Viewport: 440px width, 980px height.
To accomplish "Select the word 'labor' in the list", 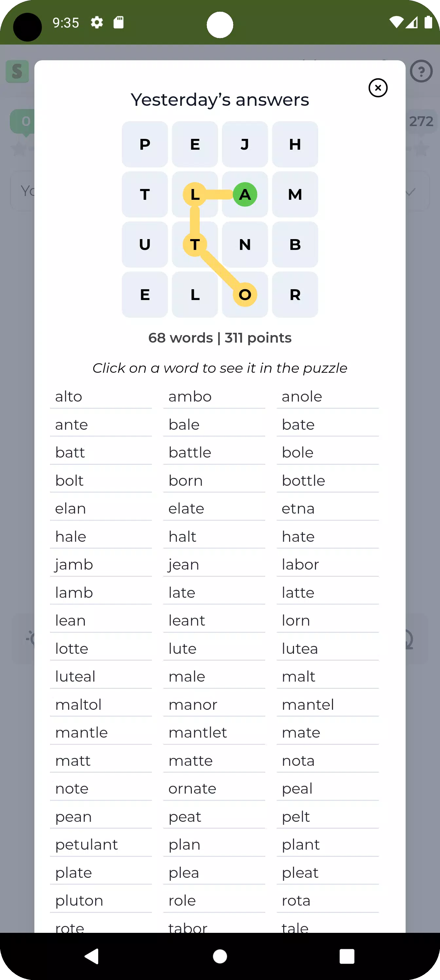I will pos(301,565).
